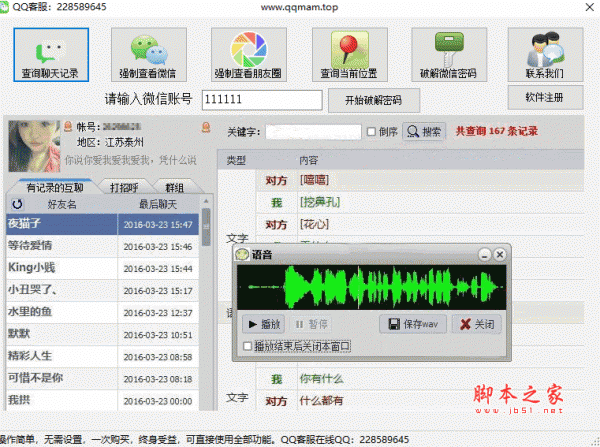Select the 你有什么 message row
600x447 pixels.
(420, 379)
